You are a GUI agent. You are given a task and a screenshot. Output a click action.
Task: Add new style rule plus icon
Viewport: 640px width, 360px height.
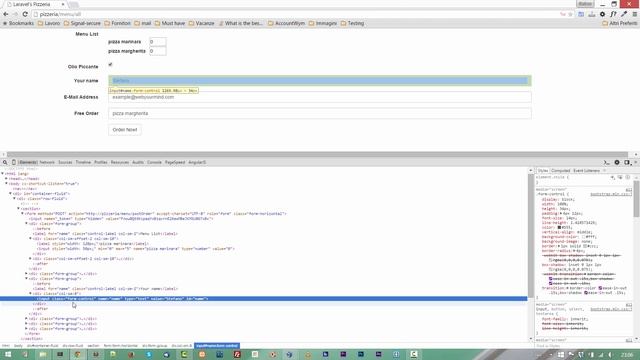(613, 178)
